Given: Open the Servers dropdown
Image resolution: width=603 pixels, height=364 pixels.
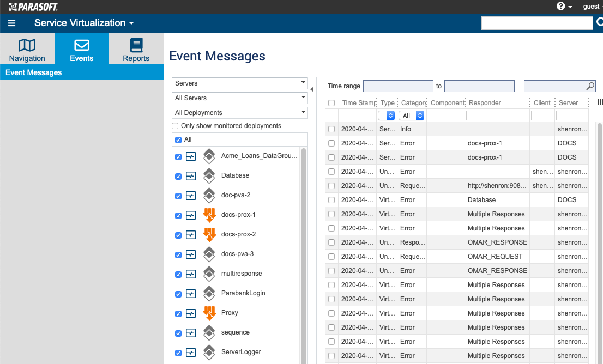Looking at the screenshot, I should click(239, 83).
